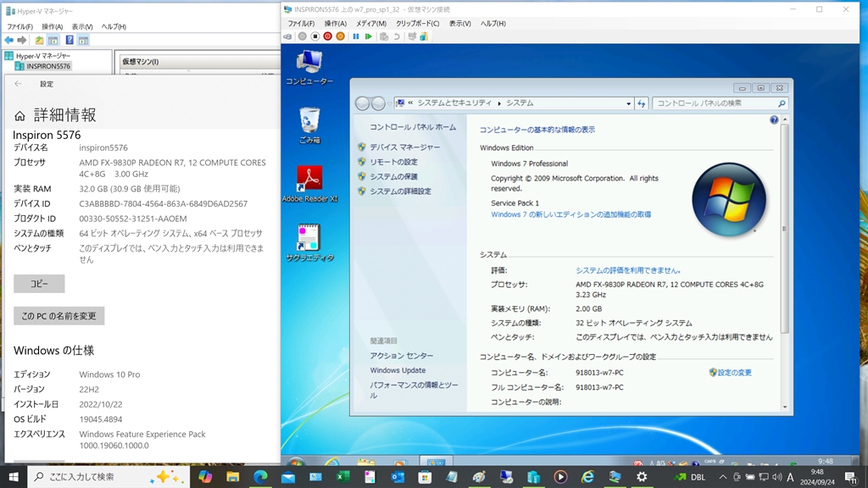This screenshot has width=868, height=488.
Task: Click the この PC の名前を変更 button
Action: [x=59, y=316]
